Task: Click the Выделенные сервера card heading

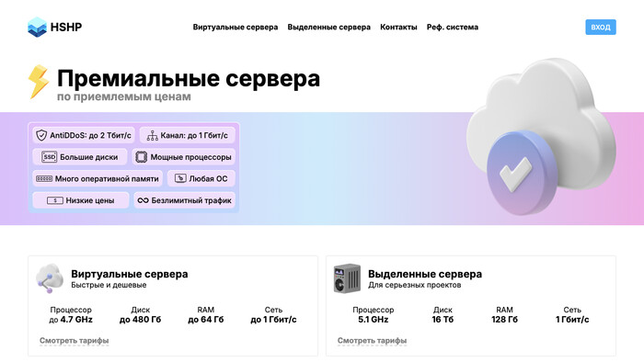Action: pos(425,274)
